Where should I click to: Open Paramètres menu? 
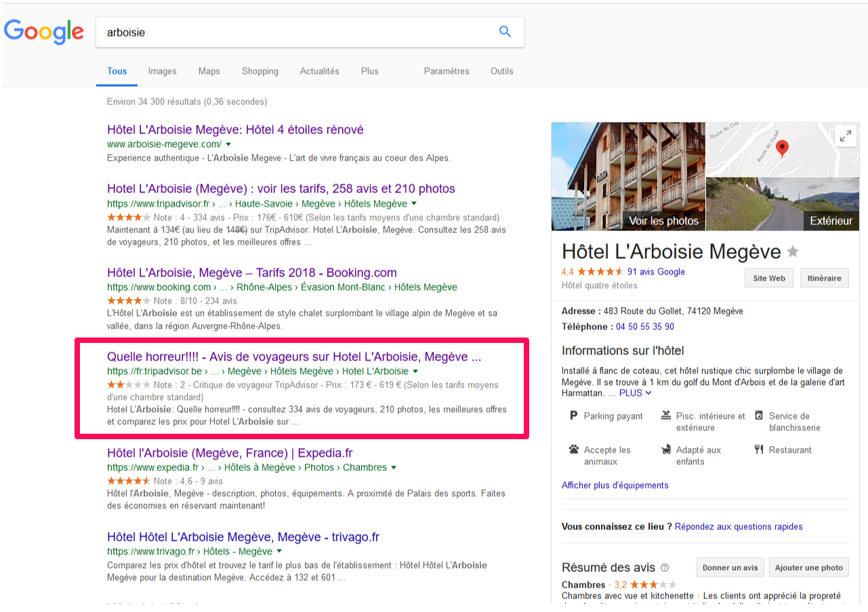point(447,71)
